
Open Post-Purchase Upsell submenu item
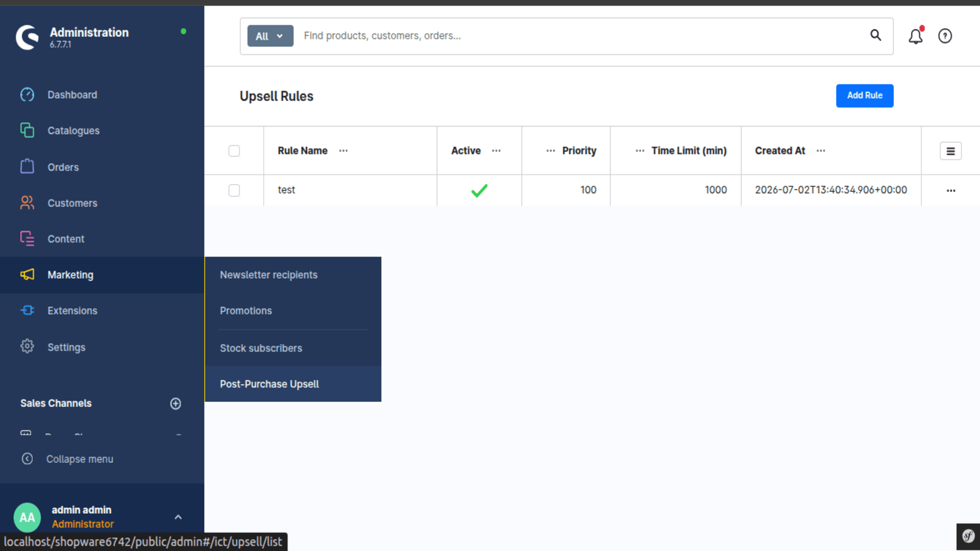point(293,384)
